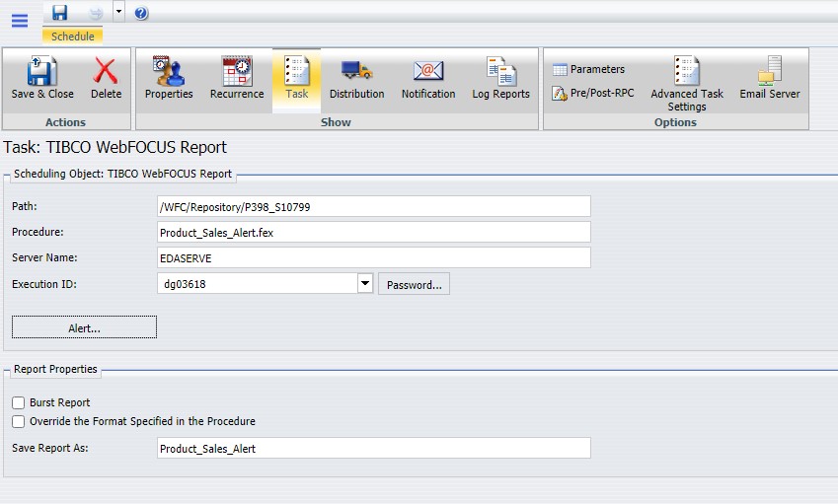Open the Distribution truck option
This screenshot has width=838, height=504.
pyautogui.click(x=356, y=79)
